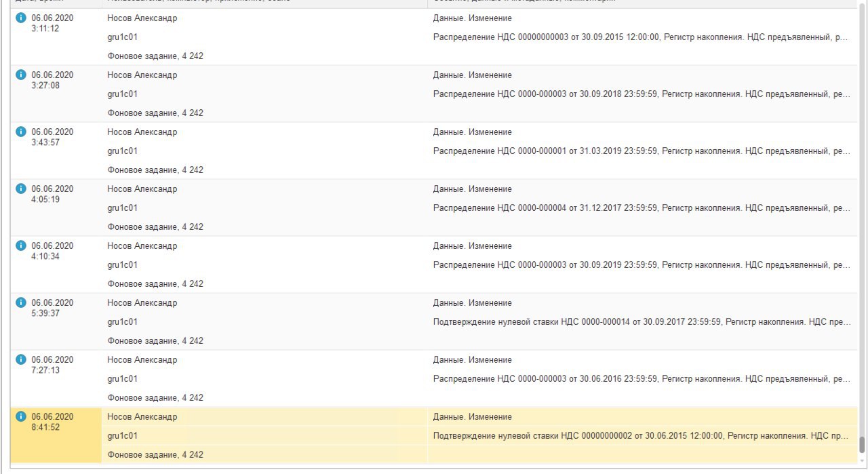Click Подтверждение нулевой ставки НДС 0000-000014 line
Screen dimensions: 868x474
coord(640,322)
